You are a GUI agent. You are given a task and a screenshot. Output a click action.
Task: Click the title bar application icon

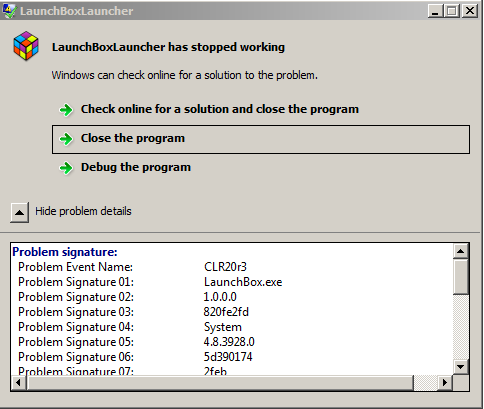point(9,11)
